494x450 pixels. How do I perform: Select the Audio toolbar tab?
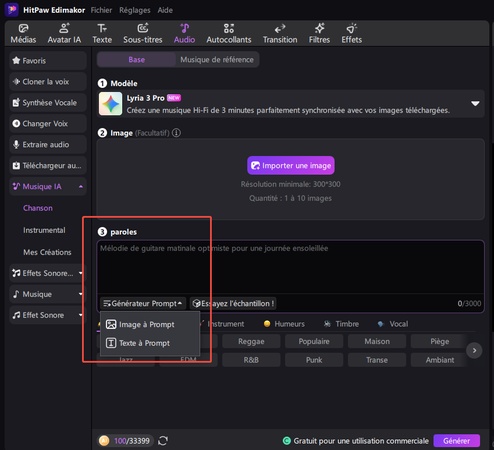(x=184, y=34)
